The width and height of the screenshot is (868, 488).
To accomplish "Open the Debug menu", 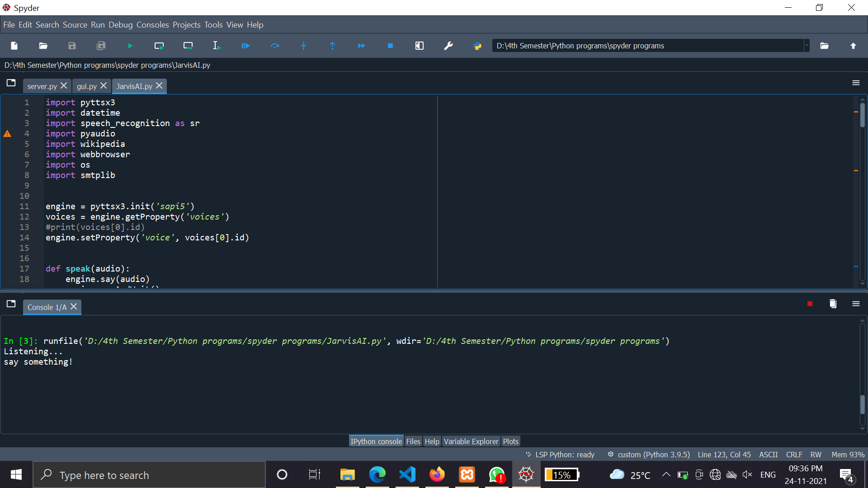I will point(121,25).
